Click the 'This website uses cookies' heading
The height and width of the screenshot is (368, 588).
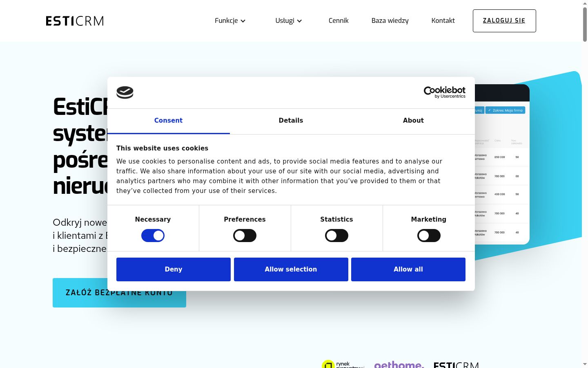click(x=162, y=148)
